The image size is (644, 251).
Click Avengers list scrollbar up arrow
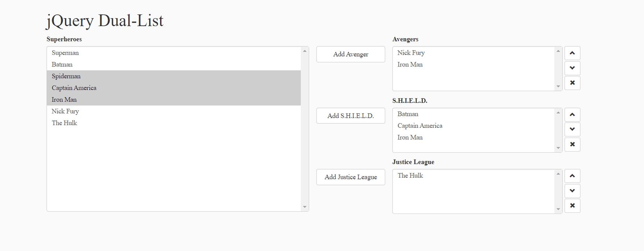[558, 51]
